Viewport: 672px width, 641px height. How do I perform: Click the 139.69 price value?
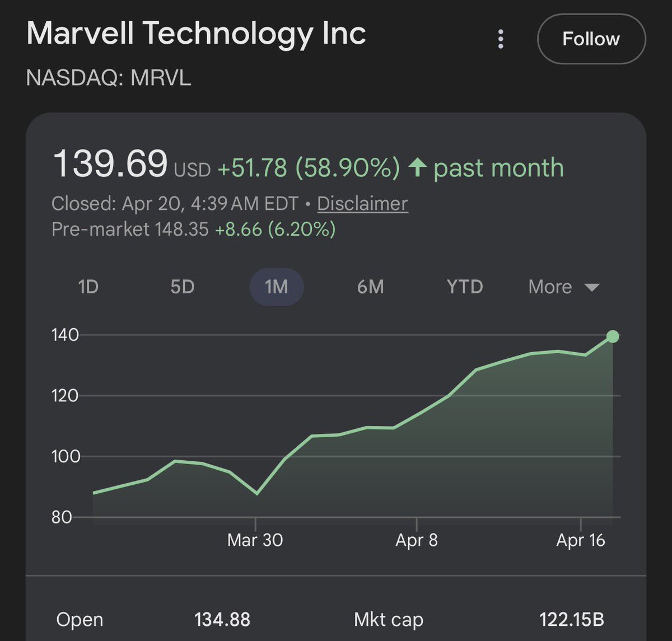click(x=110, y=164)
